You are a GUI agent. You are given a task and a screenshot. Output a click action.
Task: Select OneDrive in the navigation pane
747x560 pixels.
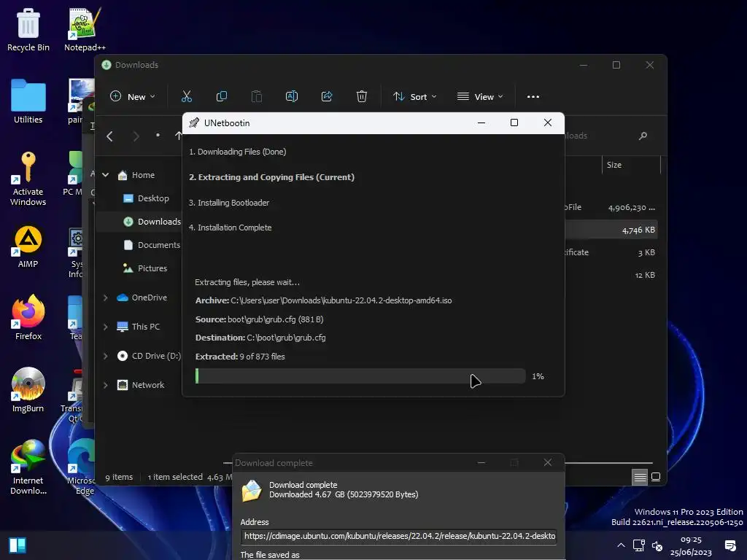142,297
